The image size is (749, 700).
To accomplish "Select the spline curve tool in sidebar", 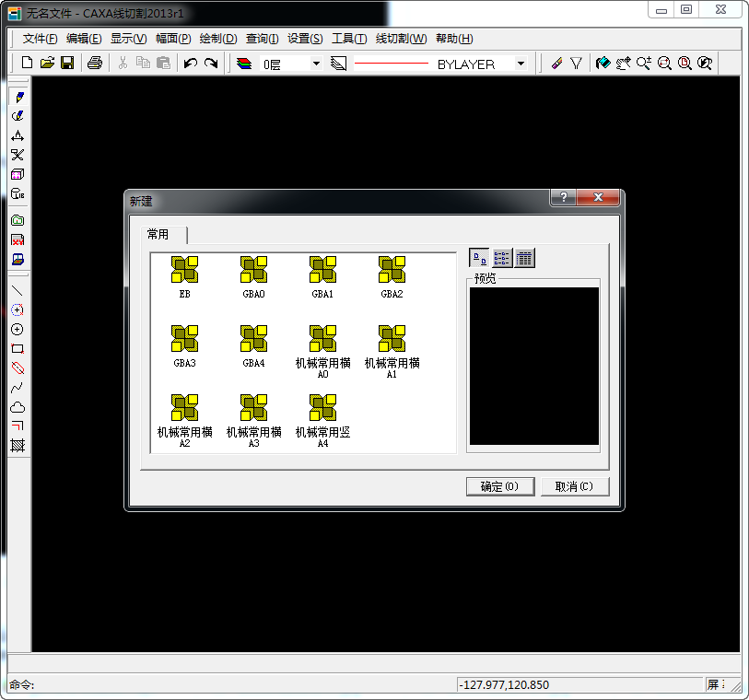I will [x=18, y=387].
